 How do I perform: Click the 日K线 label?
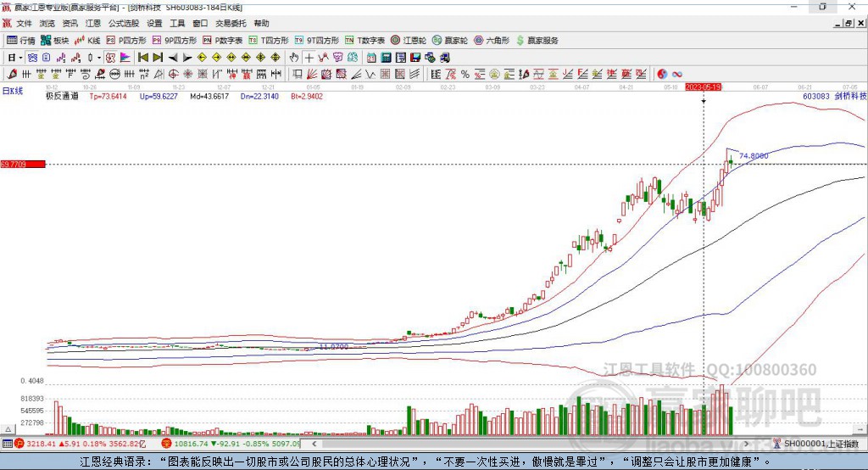(x=12, y=91)
